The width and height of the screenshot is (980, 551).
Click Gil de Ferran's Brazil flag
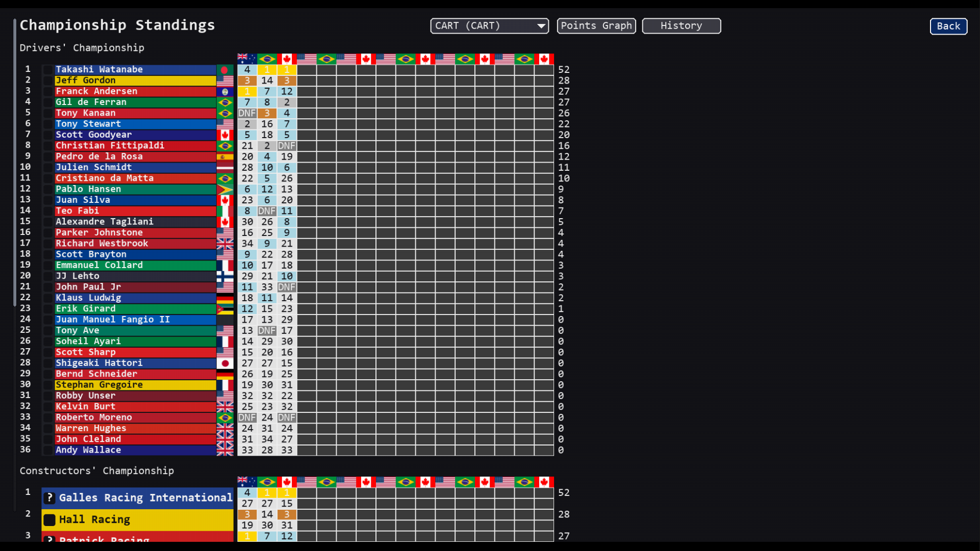coord(225,102)
